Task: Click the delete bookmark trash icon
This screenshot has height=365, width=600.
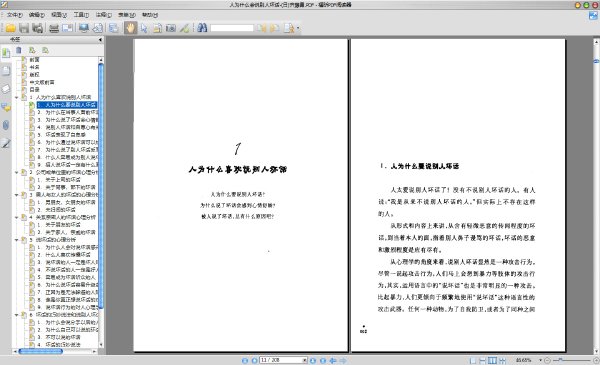Action: [18, 50]
